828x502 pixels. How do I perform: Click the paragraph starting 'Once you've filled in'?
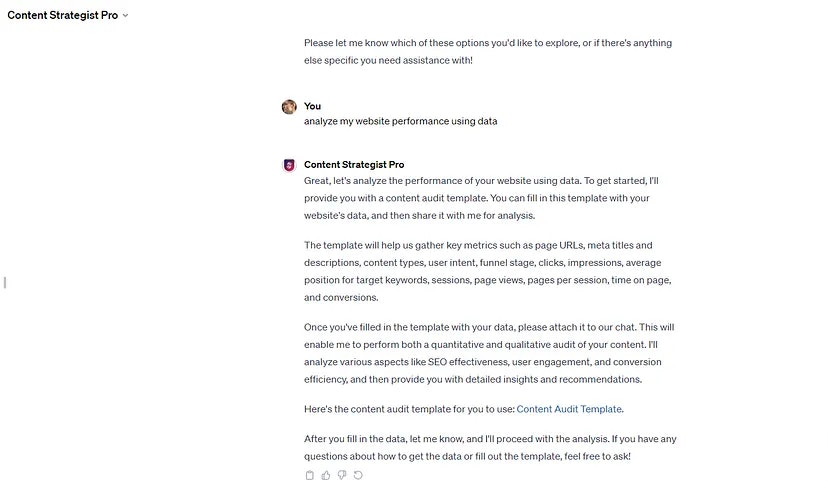click(489, 353)
